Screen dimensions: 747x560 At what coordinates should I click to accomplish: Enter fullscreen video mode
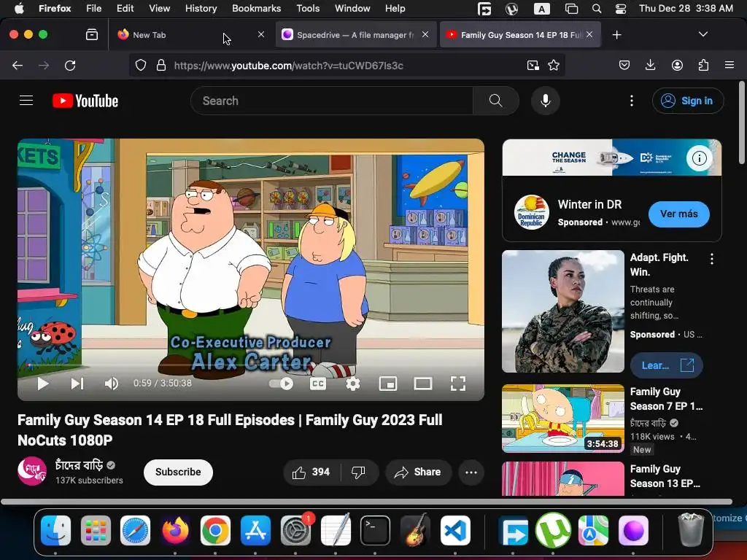pyautogui.click(x=458, y=384)
